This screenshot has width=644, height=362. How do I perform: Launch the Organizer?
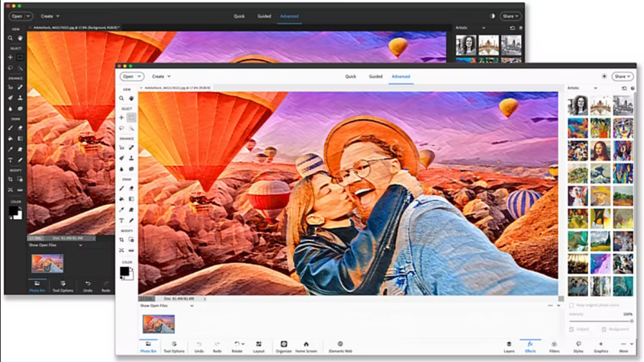click(x=283, y=347)
